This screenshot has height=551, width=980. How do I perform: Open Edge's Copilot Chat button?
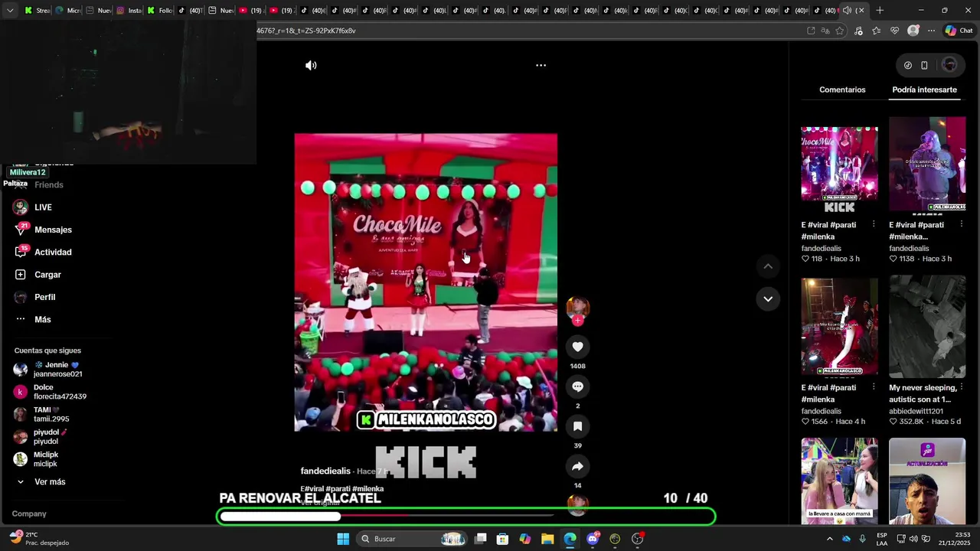(959, 31)
